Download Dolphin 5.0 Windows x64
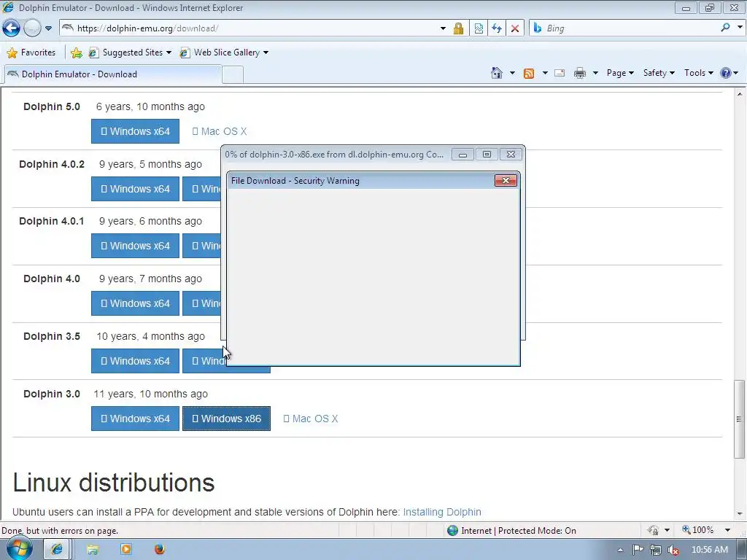747x560 pixels. tap(135, 131)
